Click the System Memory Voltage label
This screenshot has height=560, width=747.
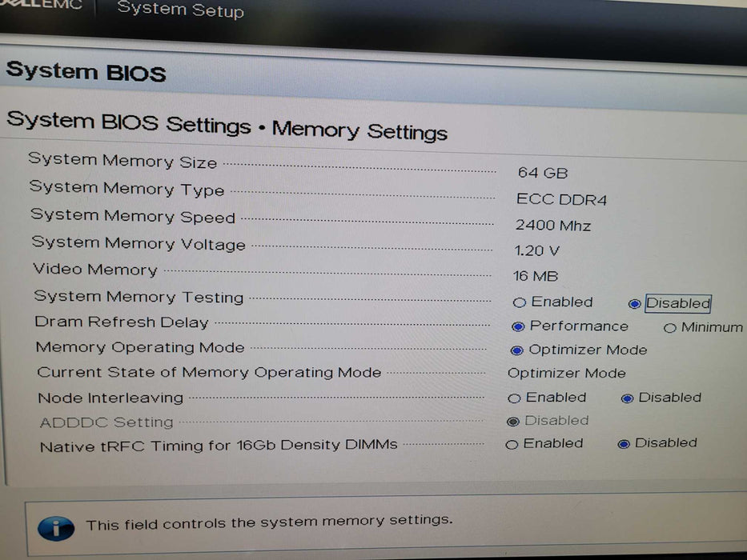(x=139, y=243)
